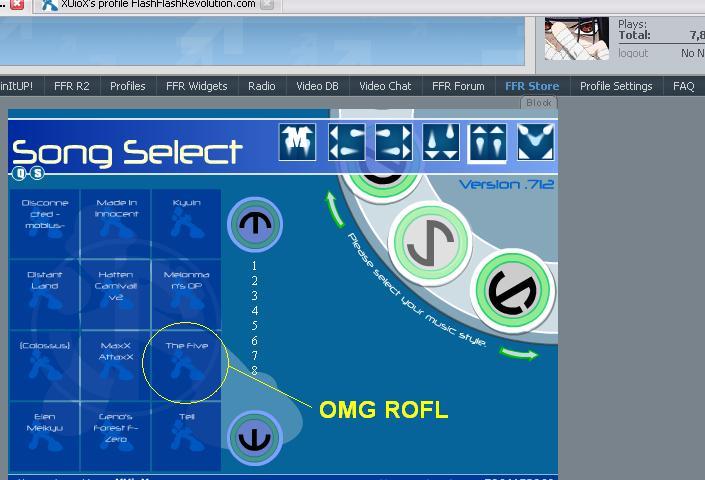This screenshot has width=705, height=480.
Task: Click the up-arrows icon in header
Action: (x=488, y=142)
